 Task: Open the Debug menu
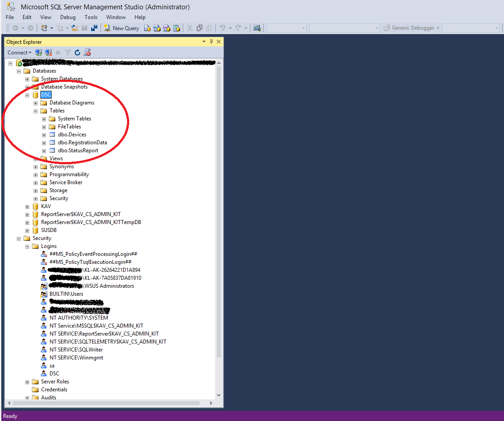pyautogui.click(x=67, y=17)
